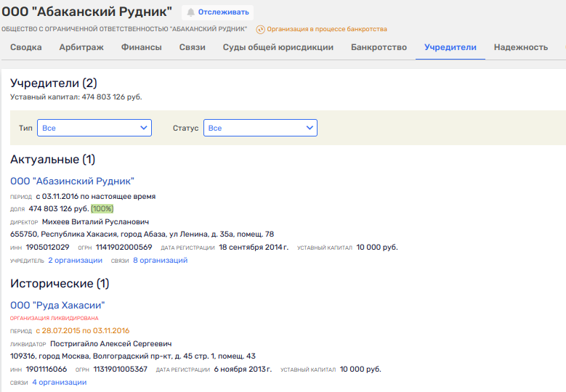566x392 pixels.
Task: Switch to the Арбитраж tab
Action: 81,47
